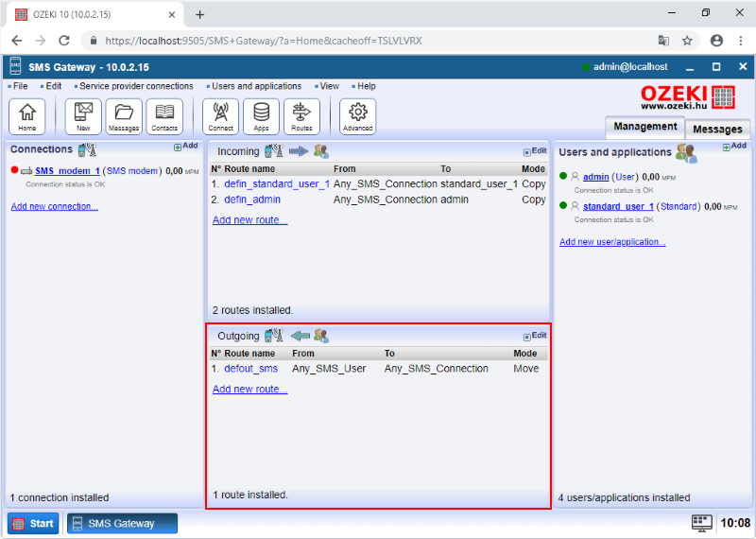Switch to the Management tab
Viewport: 756px width, 539px height.
645,127
